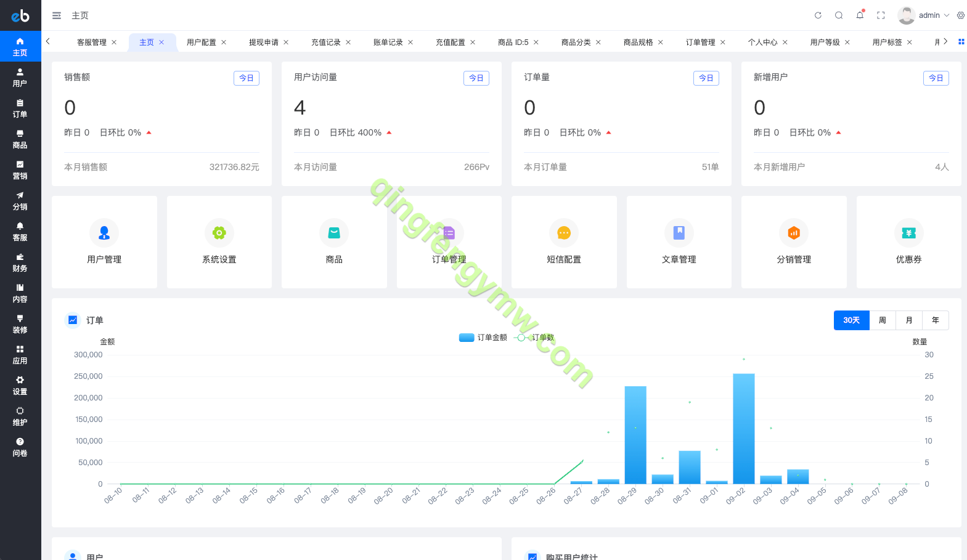Open the 商品 sidebar menu
967x560 pixels.
[20, 139]
